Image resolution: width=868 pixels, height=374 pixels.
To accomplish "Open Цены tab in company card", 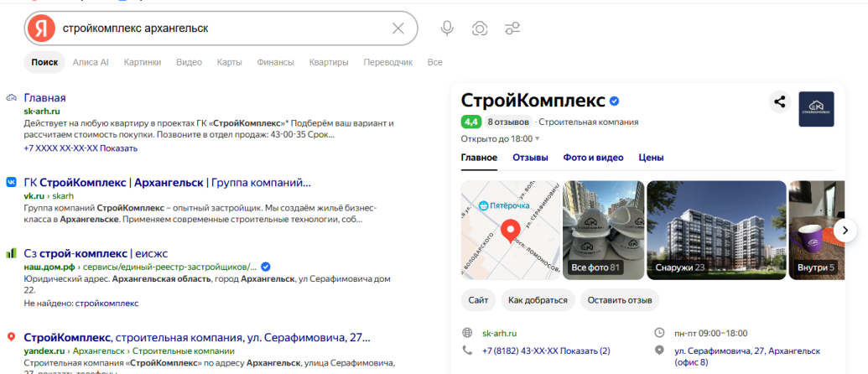I will click(x=651, y=158).
